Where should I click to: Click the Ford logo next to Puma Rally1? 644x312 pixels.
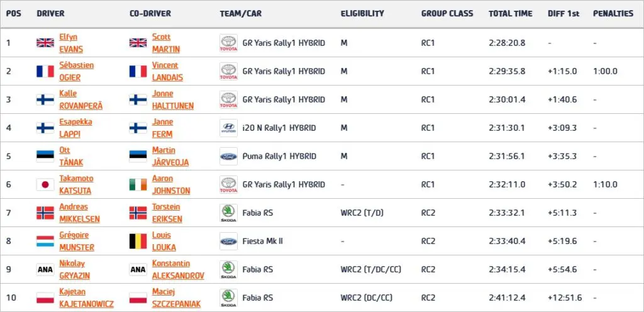click(228, 157)
